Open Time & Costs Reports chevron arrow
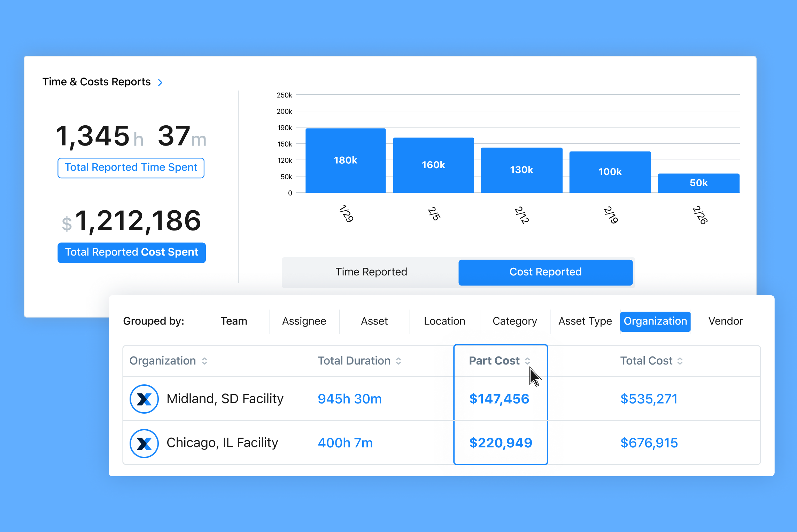 tap(160, 83)
